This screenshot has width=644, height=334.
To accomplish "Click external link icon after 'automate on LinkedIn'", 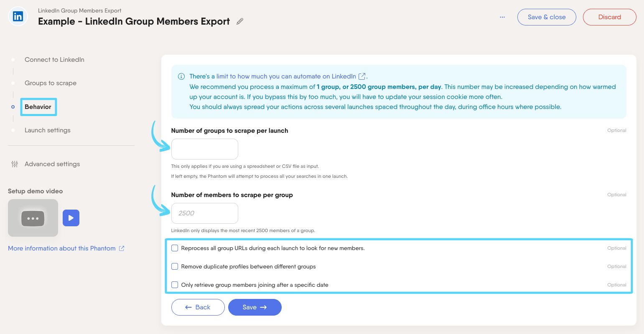I will (x=362, y=76).
